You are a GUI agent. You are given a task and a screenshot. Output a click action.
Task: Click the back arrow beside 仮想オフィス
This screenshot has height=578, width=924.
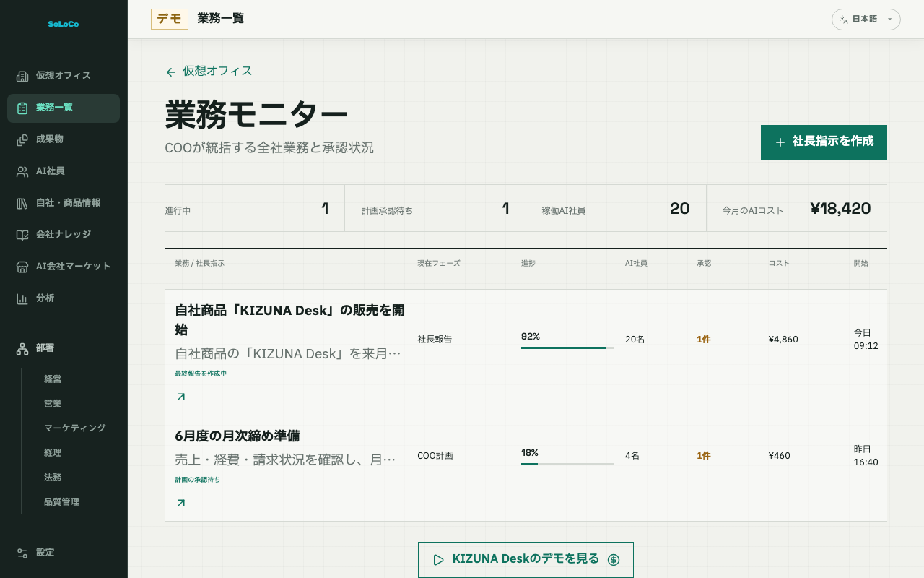tap(170, 72)
